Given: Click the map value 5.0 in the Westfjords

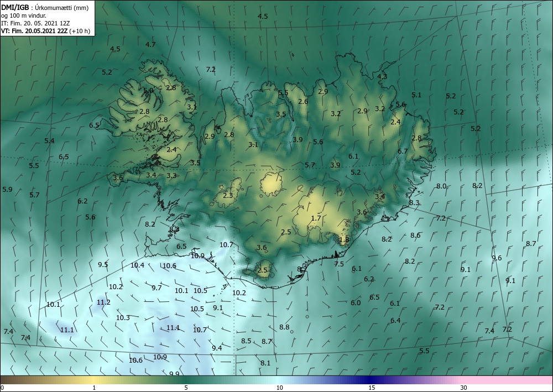Looking at the screenshot, I should click(148, 91).
